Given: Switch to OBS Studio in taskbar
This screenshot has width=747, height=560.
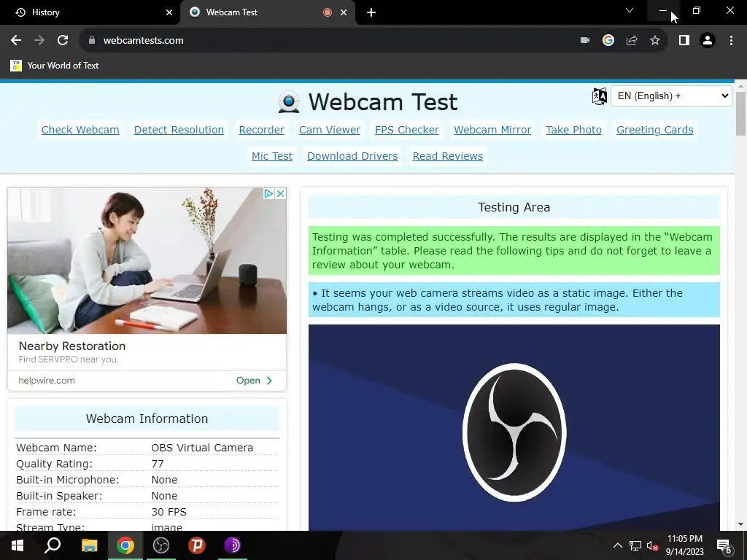Looking at the screenshot, I should point(161,545).
